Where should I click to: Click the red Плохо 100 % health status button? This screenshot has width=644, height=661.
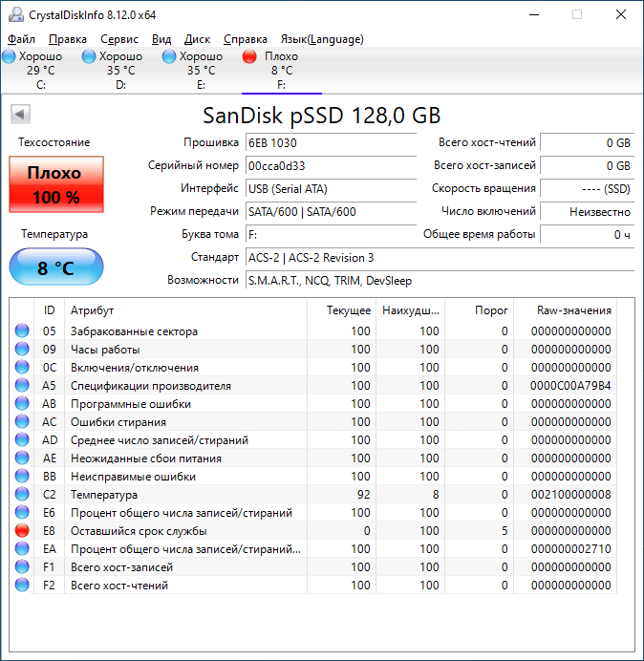[56, 184]
